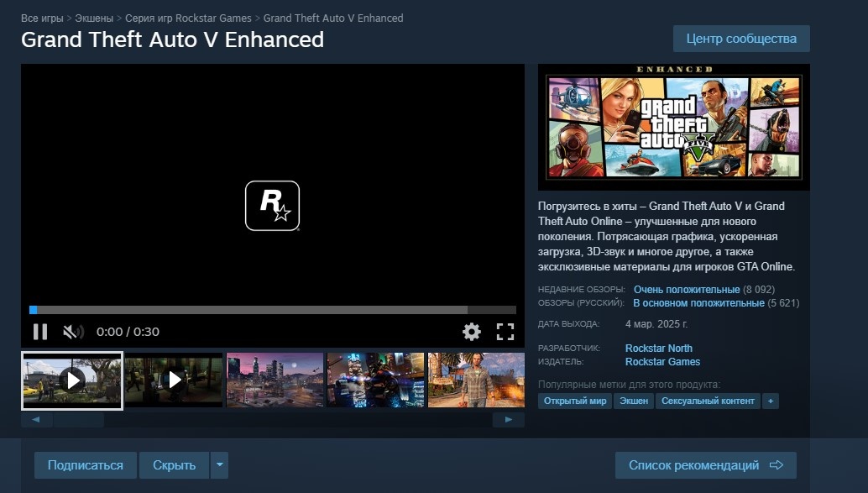
Task: Open the video quality settings gear
Action: tap(472, 331)
